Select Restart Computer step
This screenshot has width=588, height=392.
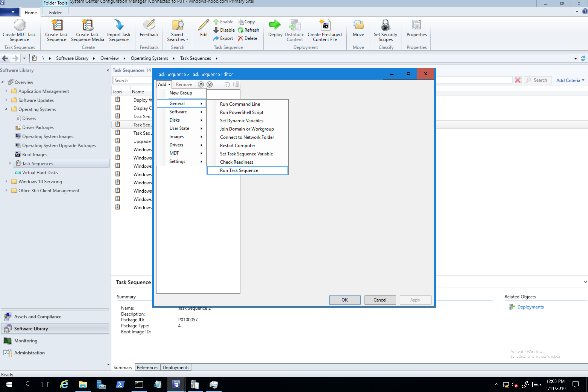tap(247, 145)
